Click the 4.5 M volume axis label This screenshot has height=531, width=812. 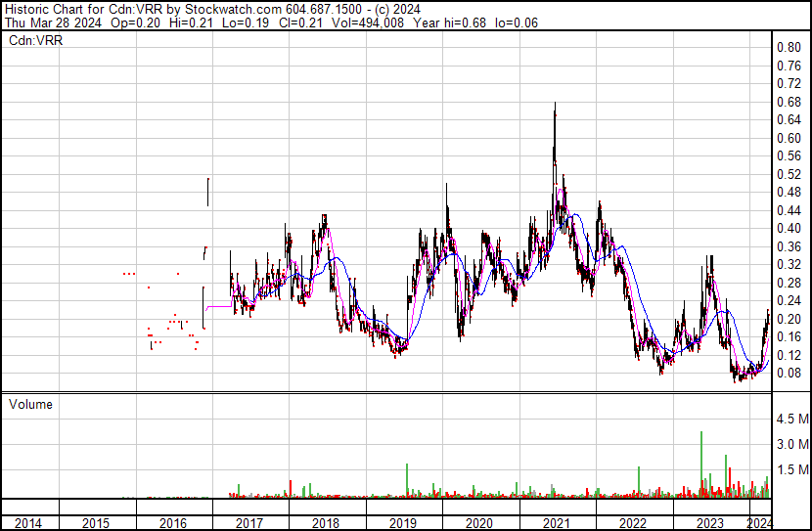(791, 419)
